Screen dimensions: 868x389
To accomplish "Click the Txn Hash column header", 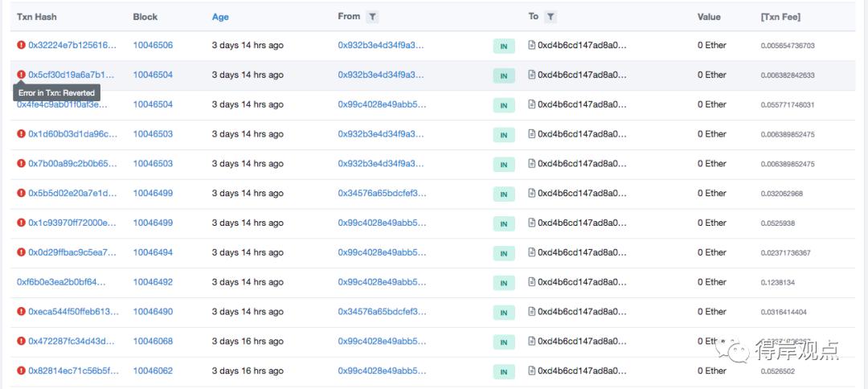I will coord(36,17).
